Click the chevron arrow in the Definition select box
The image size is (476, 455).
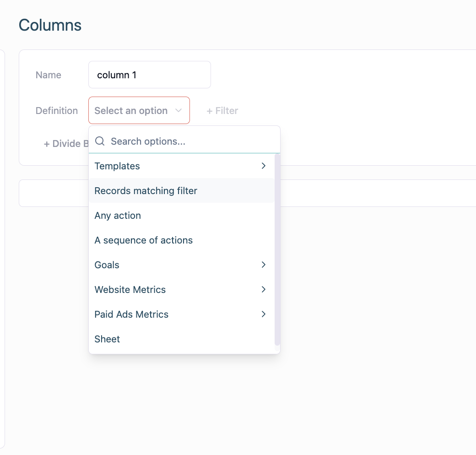[x=178, y=111]
